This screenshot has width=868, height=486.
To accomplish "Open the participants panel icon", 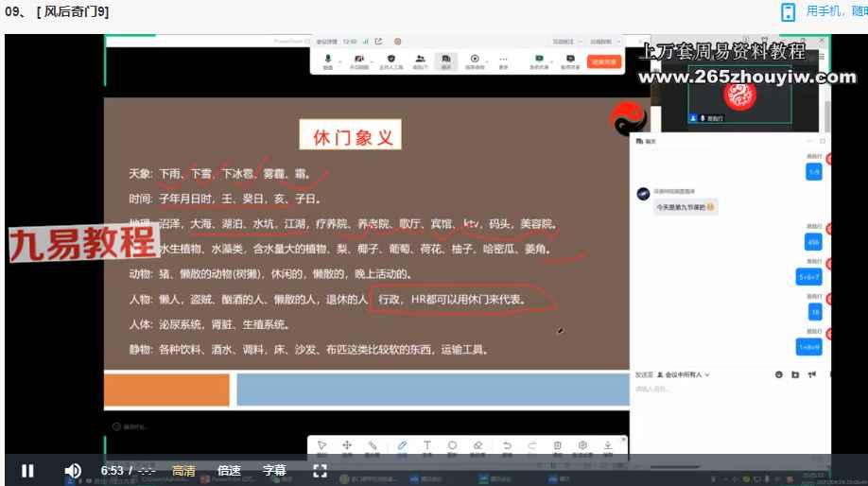I will (420, 61).
